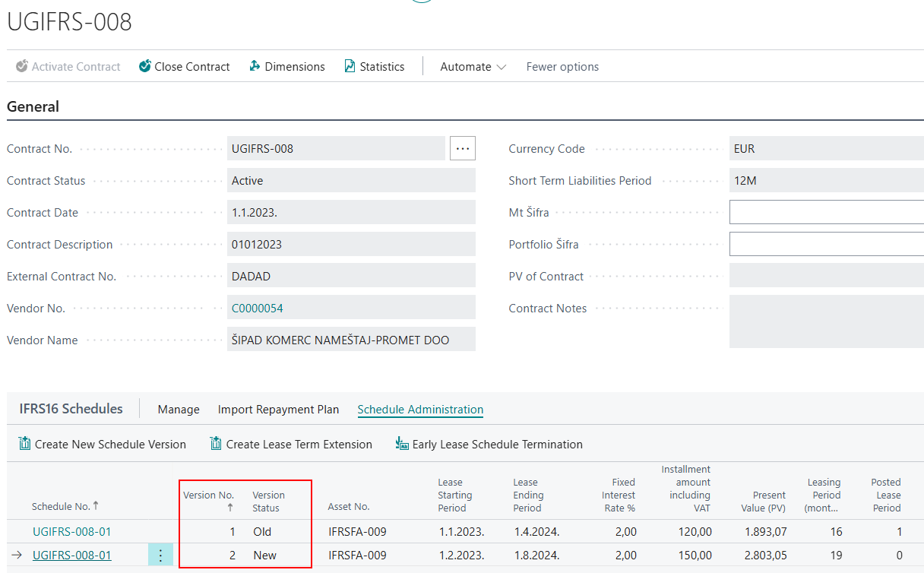Click the Create Lease Term Extension icon

[217, 444]
